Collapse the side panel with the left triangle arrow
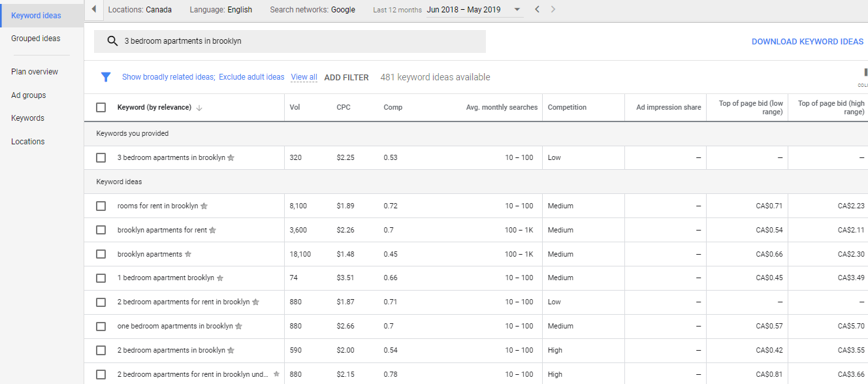 tap(94, 9)
